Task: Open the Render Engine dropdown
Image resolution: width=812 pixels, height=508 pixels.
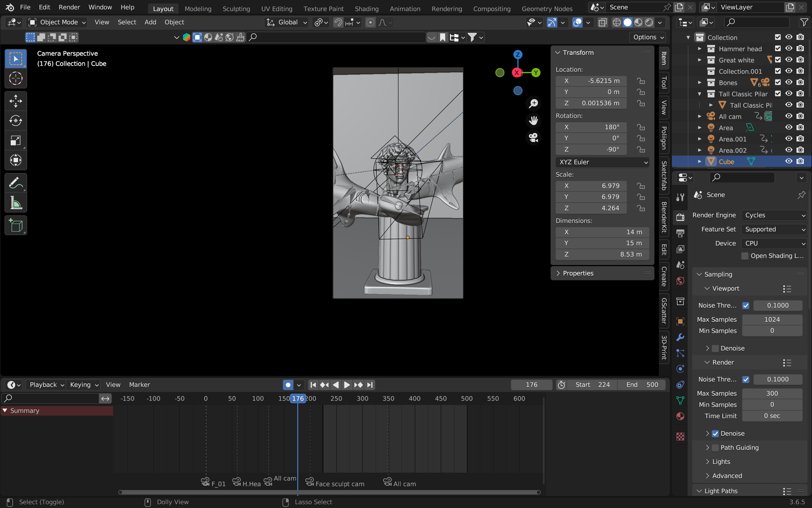Action: [x=774, y=215]
